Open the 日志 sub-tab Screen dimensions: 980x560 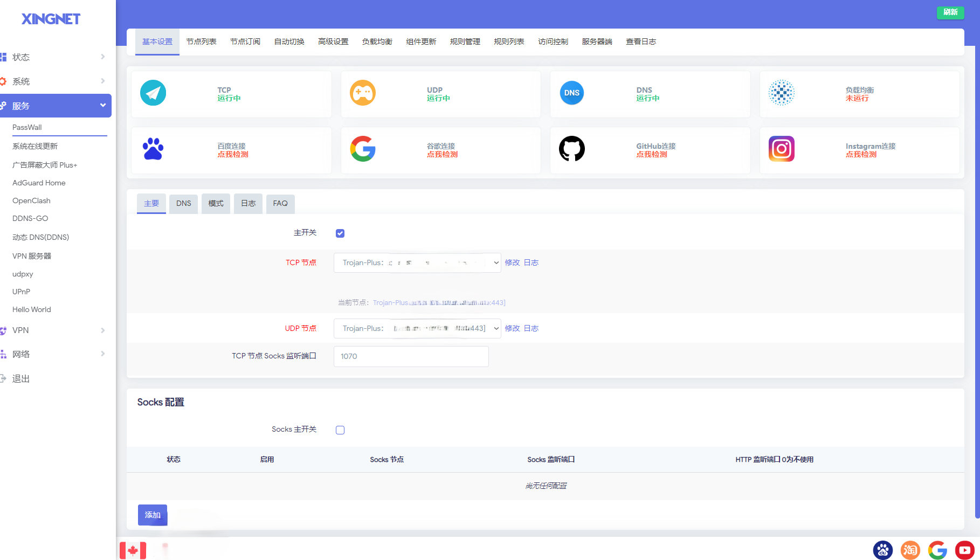click(249, 204)
